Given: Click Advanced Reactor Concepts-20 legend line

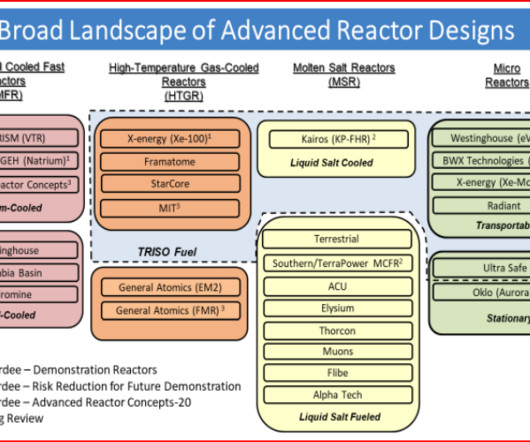Looking at the screenshot, I should click(x=96, y=402).
